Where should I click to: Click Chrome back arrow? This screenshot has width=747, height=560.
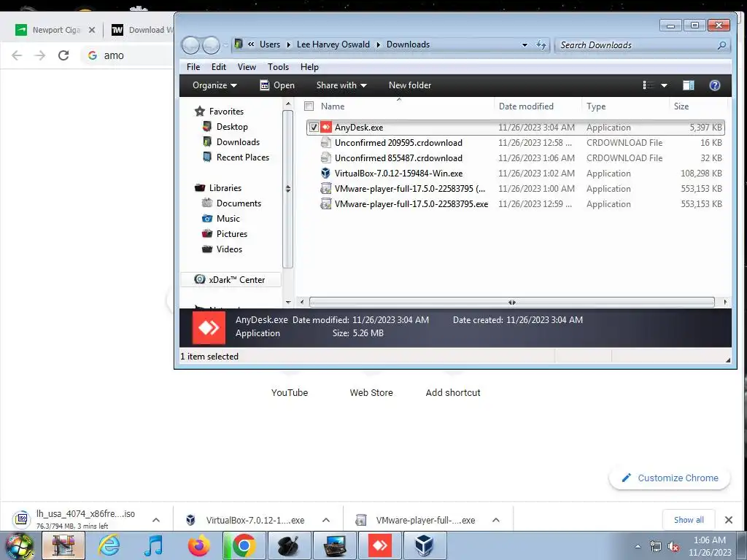point(17,55)
